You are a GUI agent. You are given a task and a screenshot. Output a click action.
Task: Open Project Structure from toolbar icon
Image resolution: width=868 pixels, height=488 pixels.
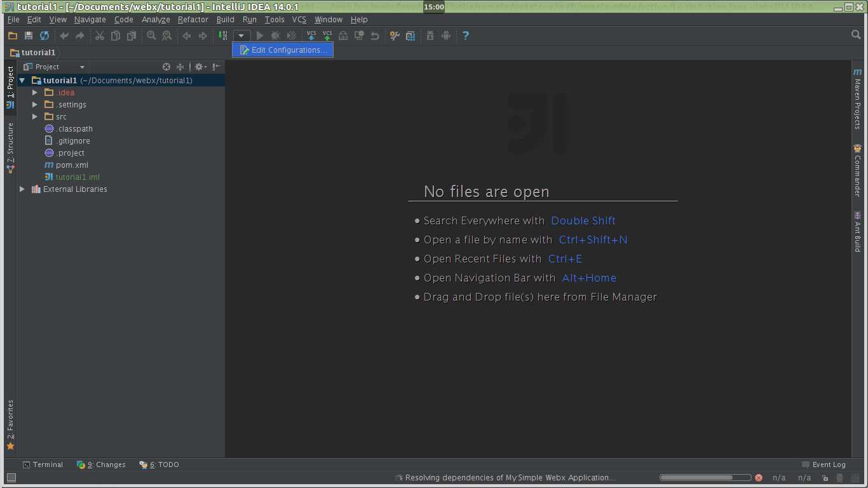coord(410,36)
